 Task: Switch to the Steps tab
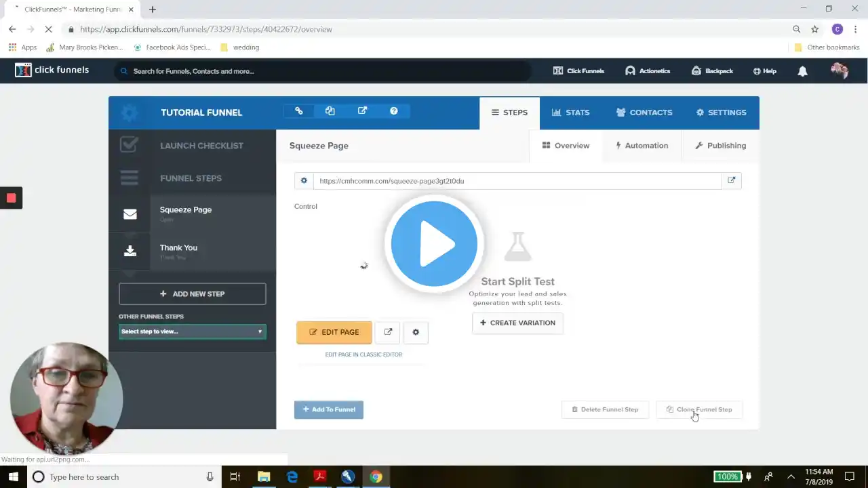(509, 113)
